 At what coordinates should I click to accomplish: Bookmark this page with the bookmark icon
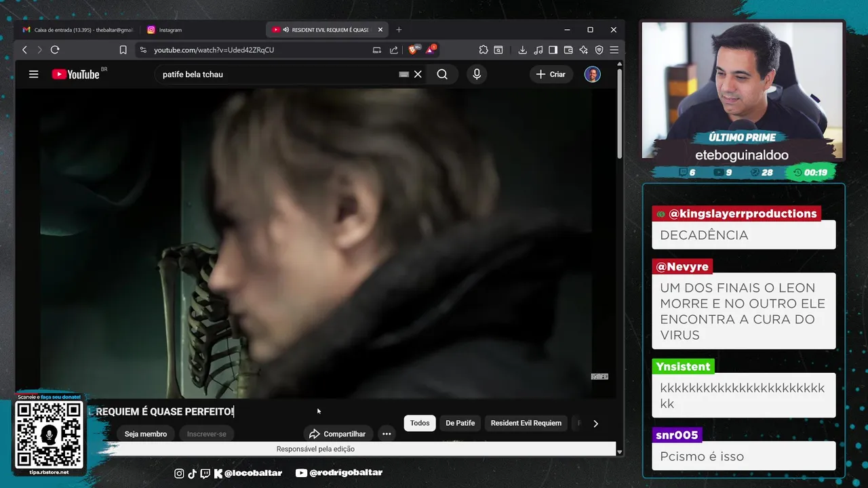click(x=123, y=49)
